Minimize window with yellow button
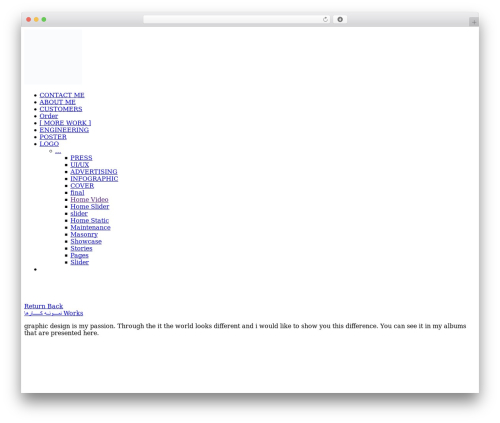 pos(36,19)
